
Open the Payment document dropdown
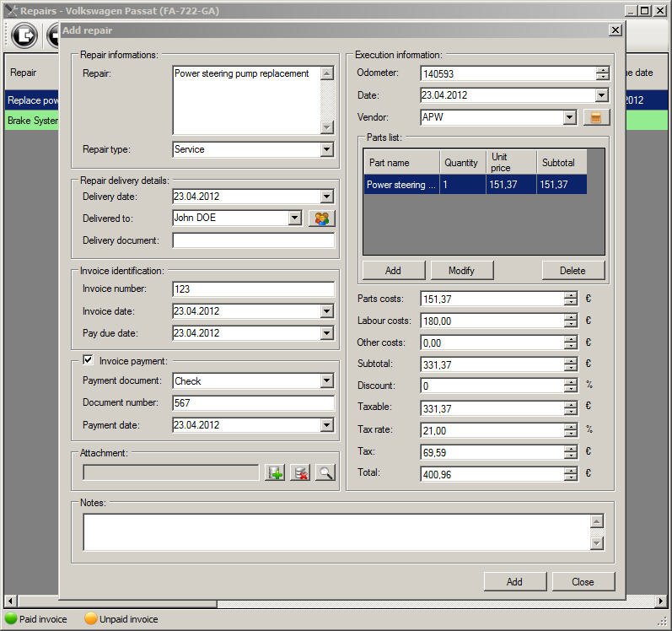tap(327, 381)
